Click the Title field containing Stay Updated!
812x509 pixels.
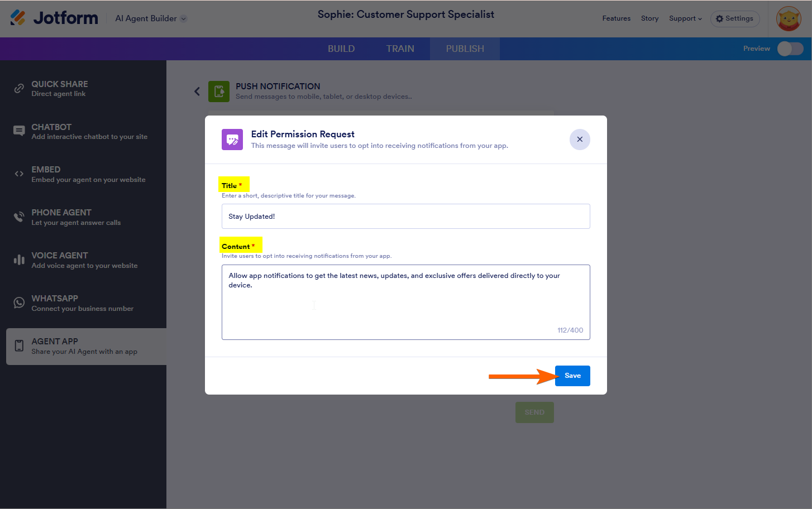click(406, 216)
